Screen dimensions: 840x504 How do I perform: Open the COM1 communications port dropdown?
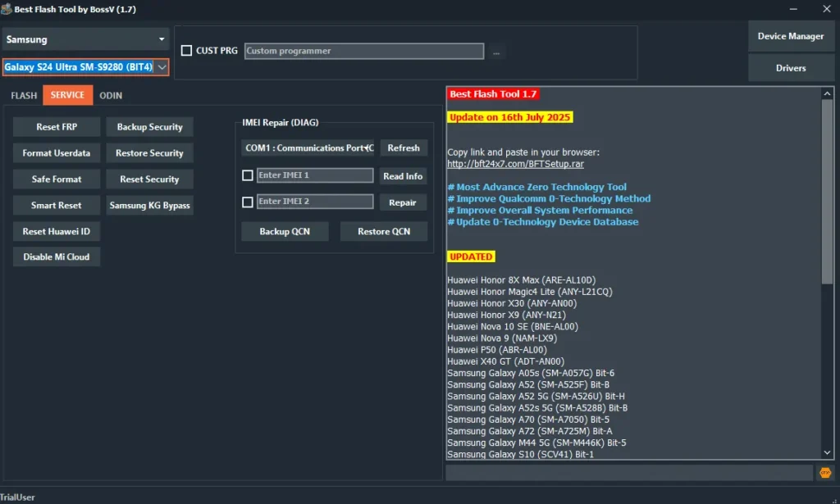click(x=308, y=148)
